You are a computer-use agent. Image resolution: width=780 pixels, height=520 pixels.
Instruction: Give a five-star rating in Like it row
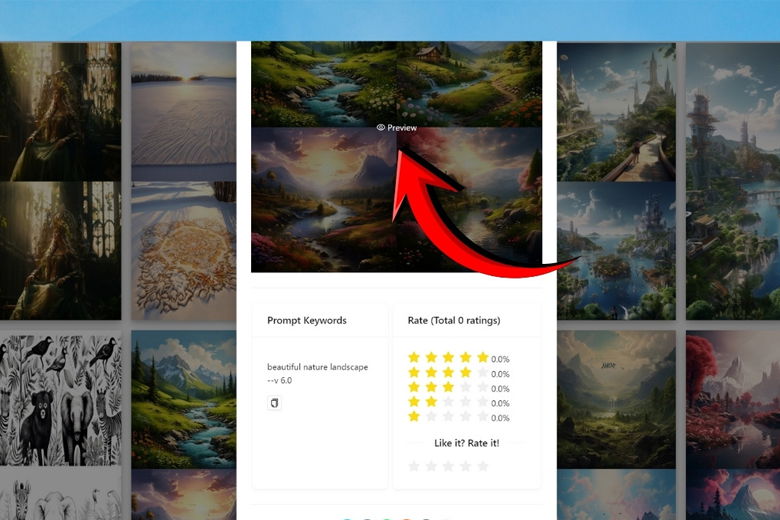coord(483,466)
